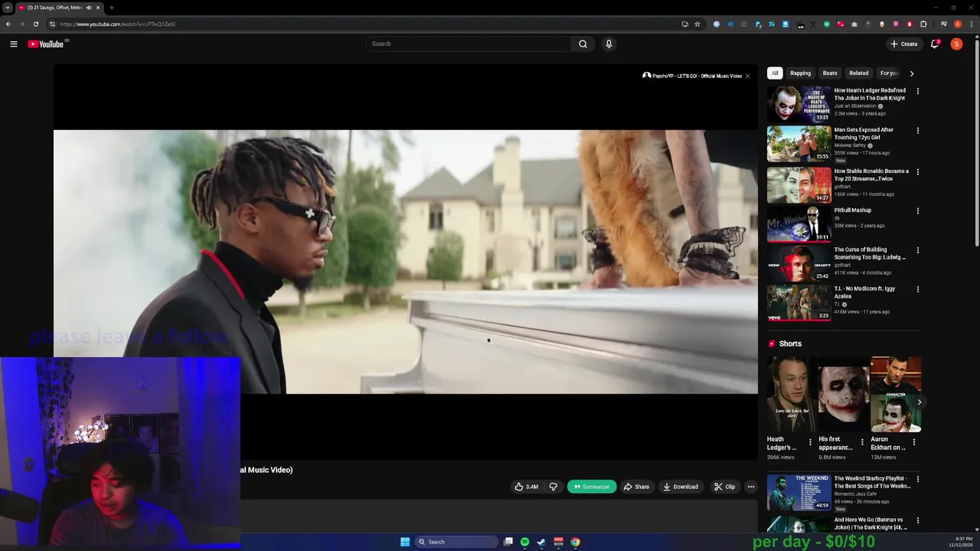
Task: Open options for Pitbull Mashup video
Action: 917,210
